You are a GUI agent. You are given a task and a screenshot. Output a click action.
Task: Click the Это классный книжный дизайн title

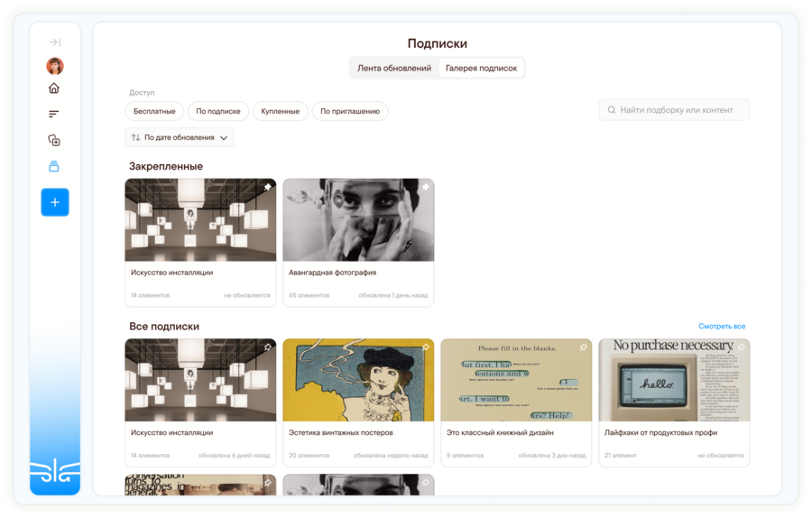pyautogui.click(x=500, y=432)
